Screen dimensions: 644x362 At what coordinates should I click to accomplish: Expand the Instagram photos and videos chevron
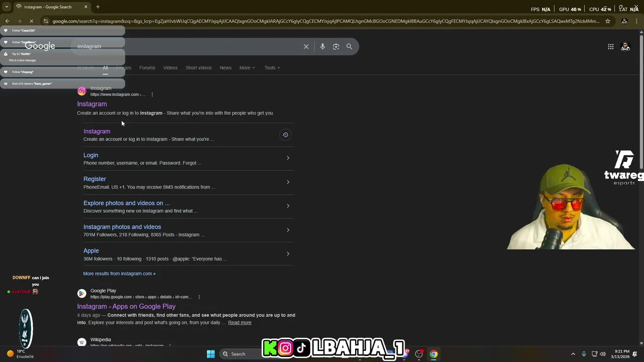pyautogui.click(x=288, y=230)
